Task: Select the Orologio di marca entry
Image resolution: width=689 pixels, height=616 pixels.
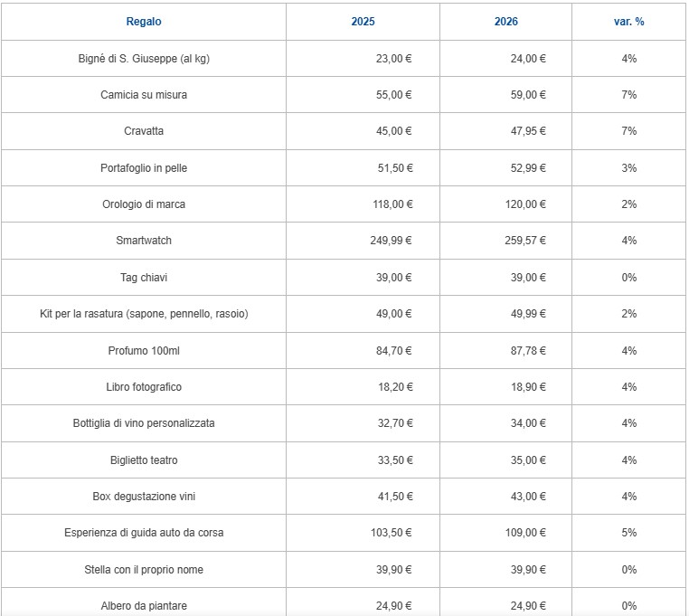Action: 144,204
